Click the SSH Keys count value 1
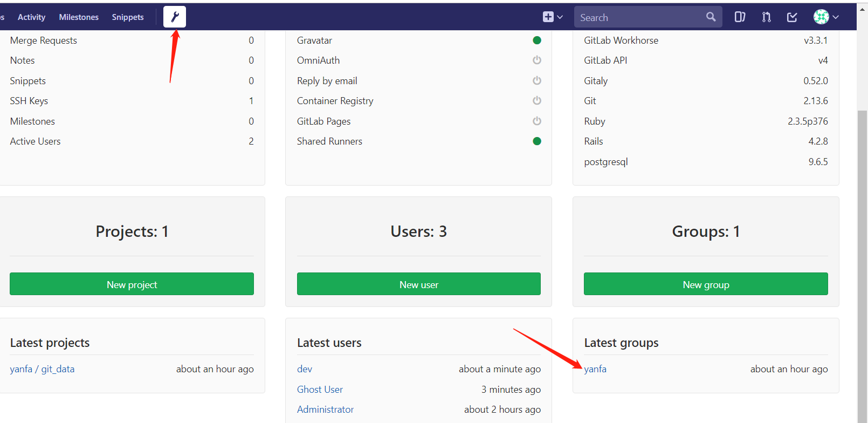The image size is (868, 423). [251, 101]
